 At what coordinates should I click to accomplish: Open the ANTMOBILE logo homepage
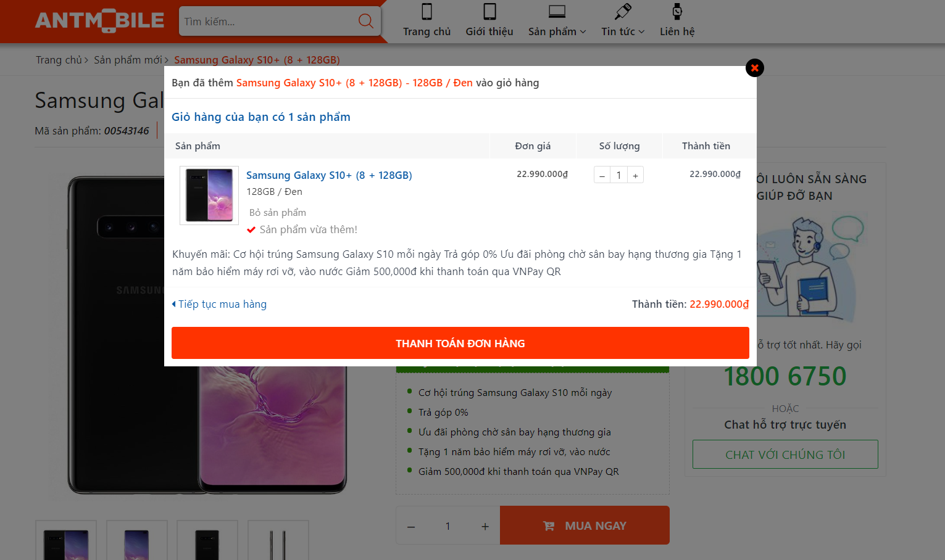(x=100, y=21)
